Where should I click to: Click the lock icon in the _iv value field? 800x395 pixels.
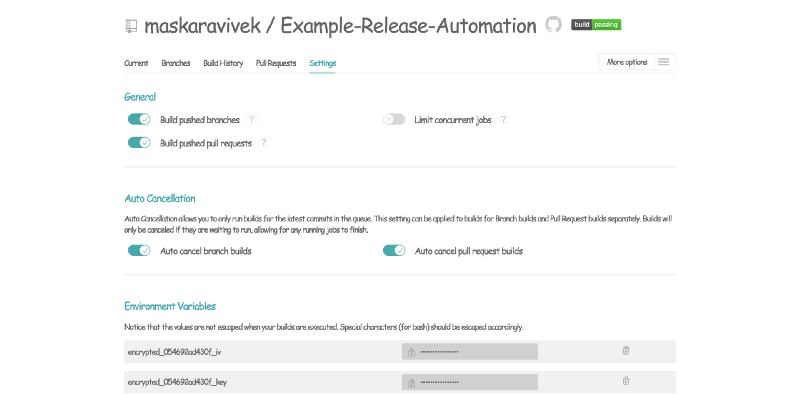(x=411, y=352)
